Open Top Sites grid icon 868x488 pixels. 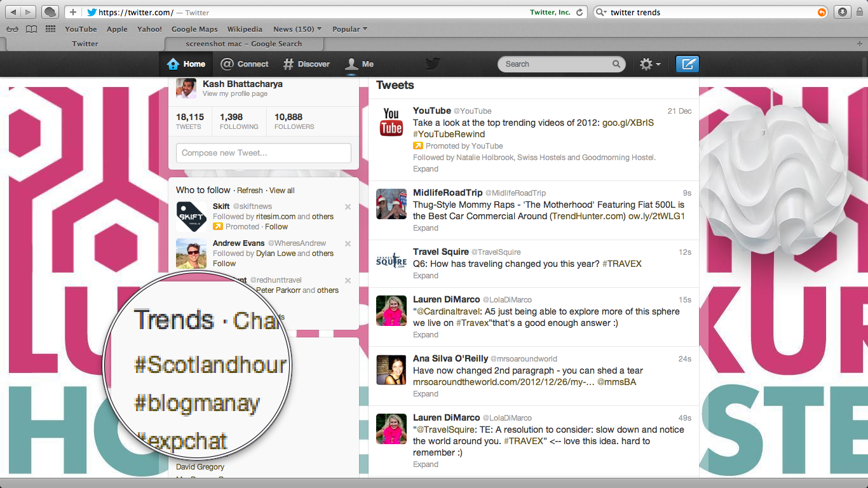pyautogui.click(x=51, y=29)
